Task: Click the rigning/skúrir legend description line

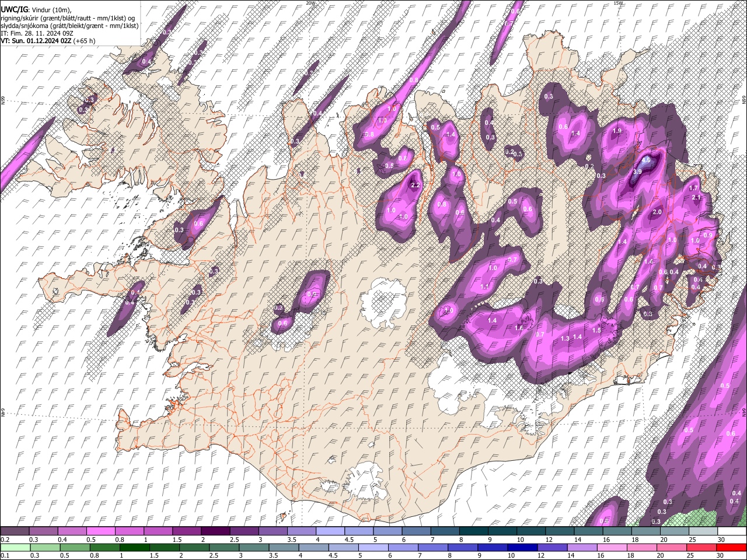Action: 68,18
